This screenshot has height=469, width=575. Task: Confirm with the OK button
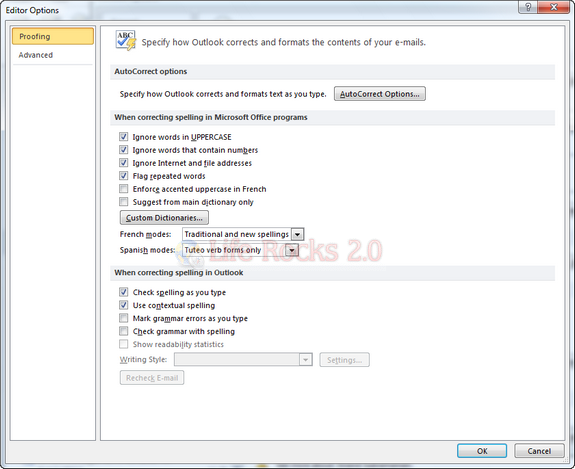pos(482,451)
